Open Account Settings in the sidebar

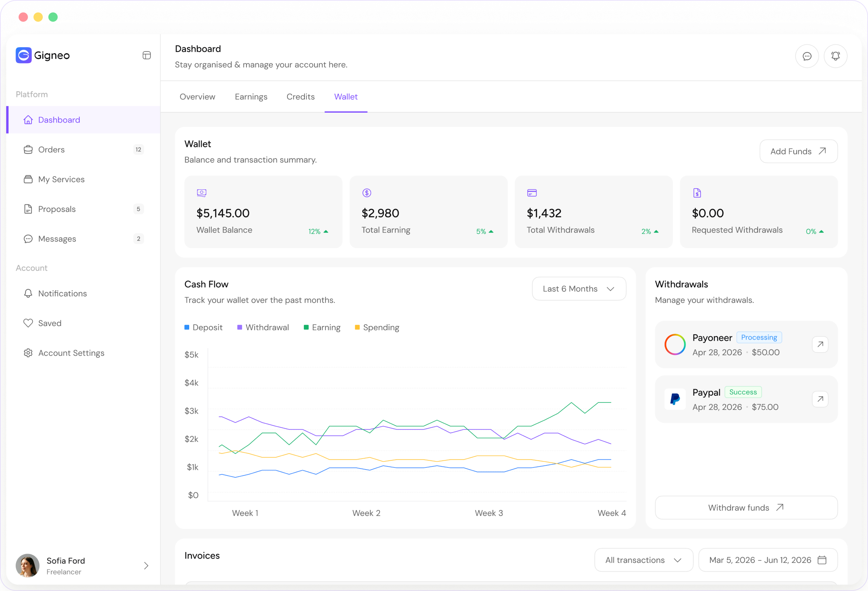tap(83, 353)
